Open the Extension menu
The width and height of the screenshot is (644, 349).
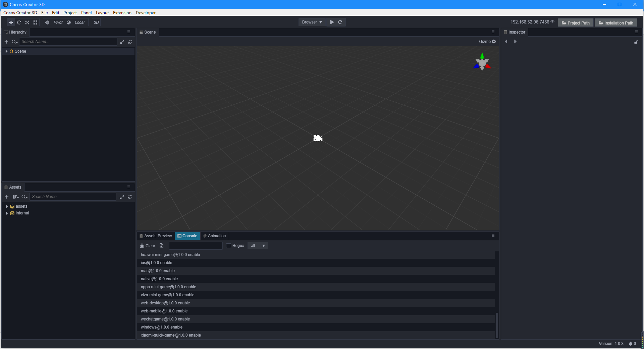(122, 13)
